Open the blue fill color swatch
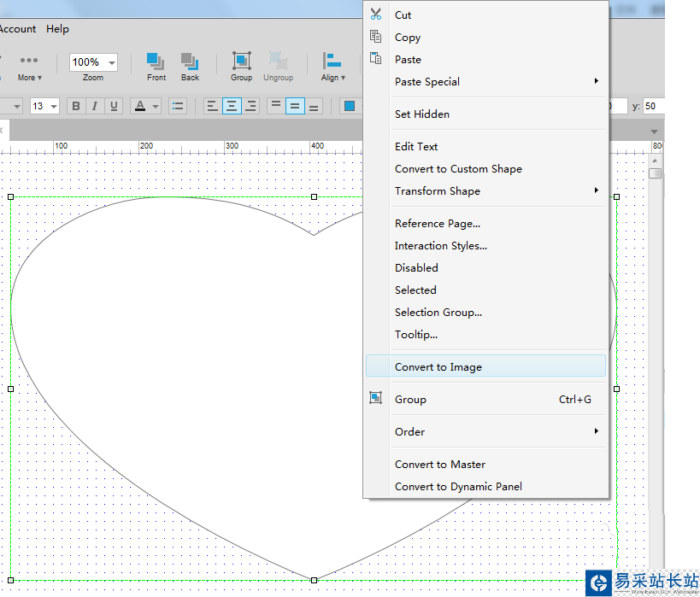Viewport: 700px width, 597px height. [x=350, y=106]
